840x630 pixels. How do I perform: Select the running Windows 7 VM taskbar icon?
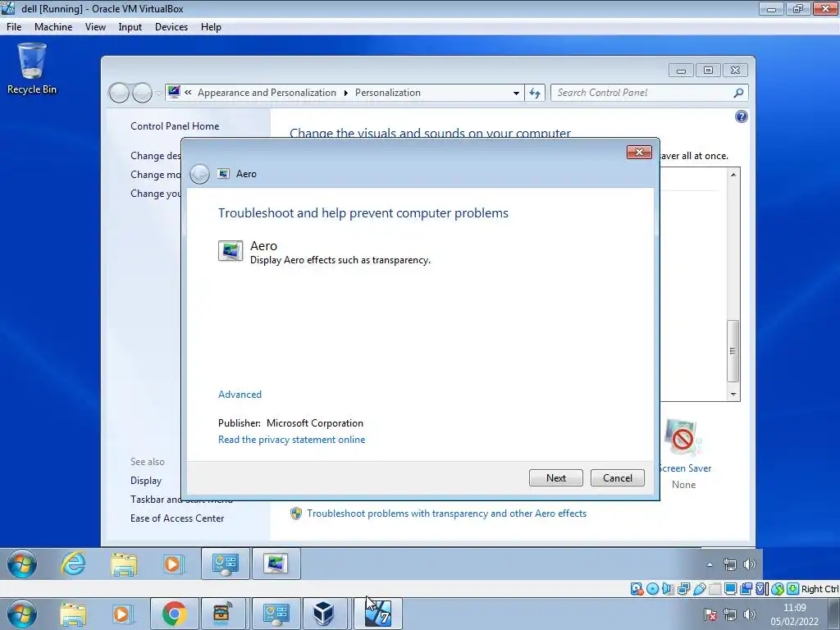[378, 614]
